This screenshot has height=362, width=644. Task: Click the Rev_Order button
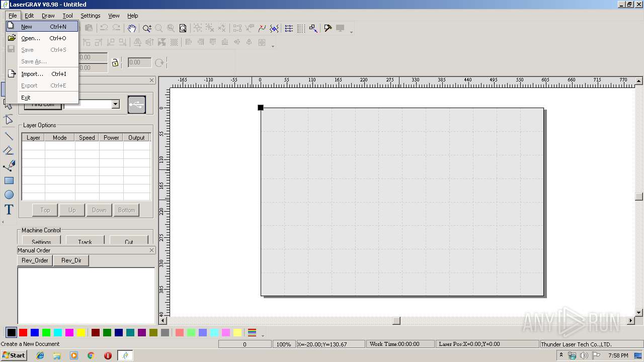point(35,260)
